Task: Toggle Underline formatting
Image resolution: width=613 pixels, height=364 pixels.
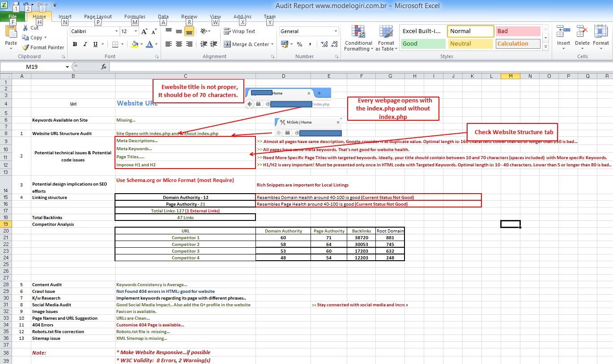Action: (94, 44)
